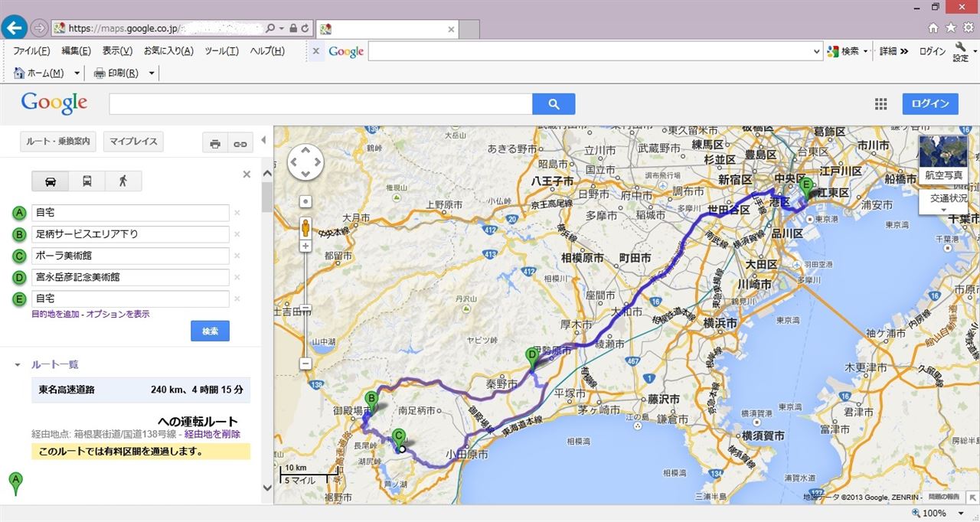Select walking directions mode
Viewport: 980px width, 522px height.
[x=123, y=181]
